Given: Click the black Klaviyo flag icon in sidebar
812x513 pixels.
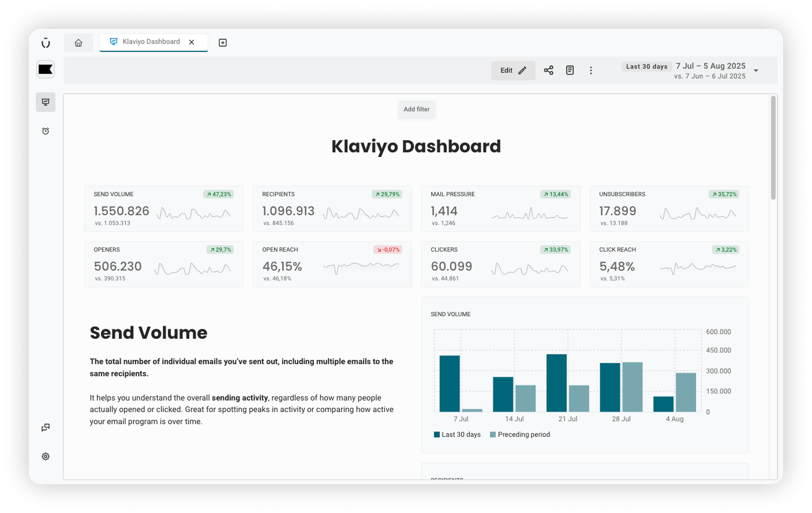Looking at the screenshot, I should pyautogui.click(x=46, y=70).
